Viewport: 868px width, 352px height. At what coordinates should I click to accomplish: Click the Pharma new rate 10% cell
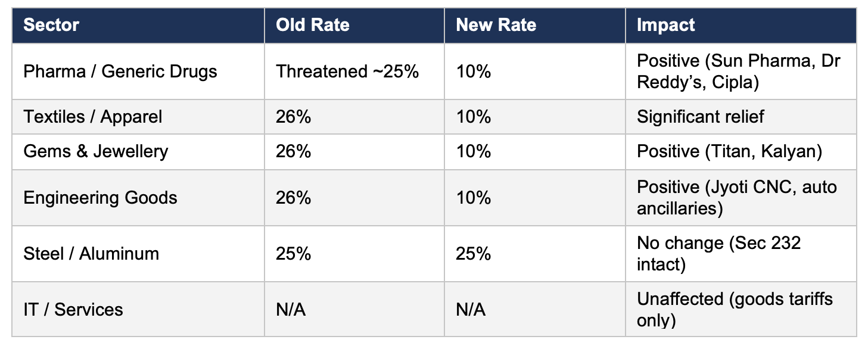pyautogui.click(x=474, y=71)
